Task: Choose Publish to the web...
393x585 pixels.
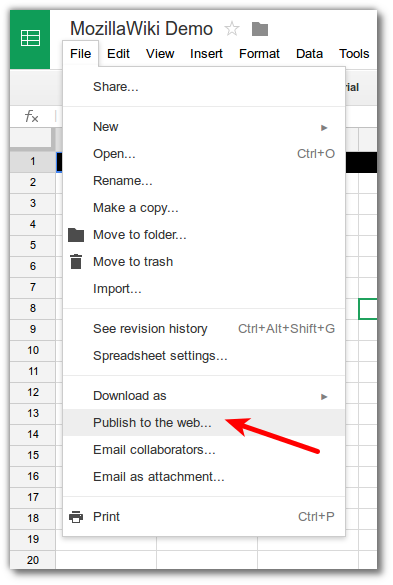Action: (204, 423)
